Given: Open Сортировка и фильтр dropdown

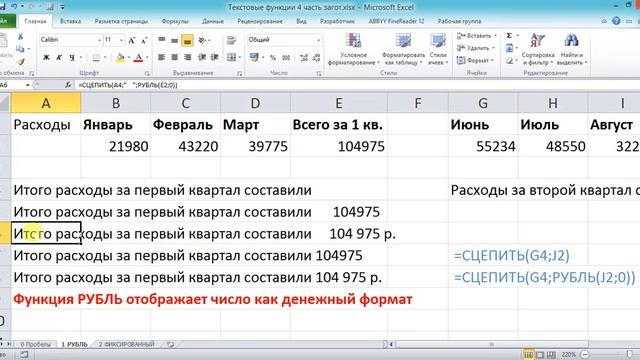Looking at the screenshot, I should click(x=538, y=50).
